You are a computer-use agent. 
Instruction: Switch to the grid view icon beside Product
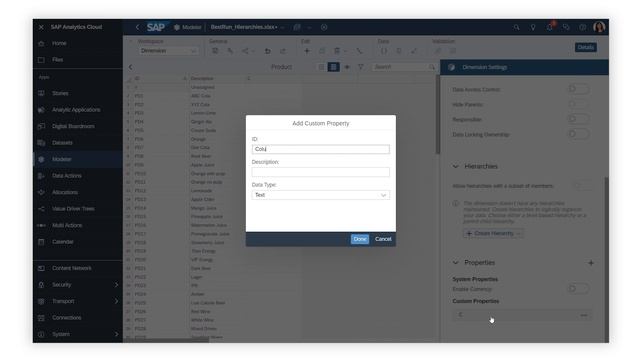[333, 67]
